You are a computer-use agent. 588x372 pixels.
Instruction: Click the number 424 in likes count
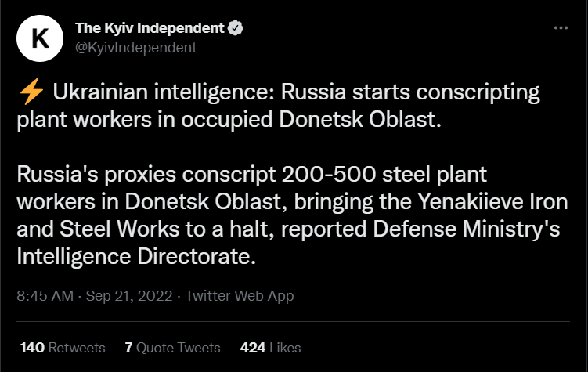pyautogui.click(x=253, y=348)
